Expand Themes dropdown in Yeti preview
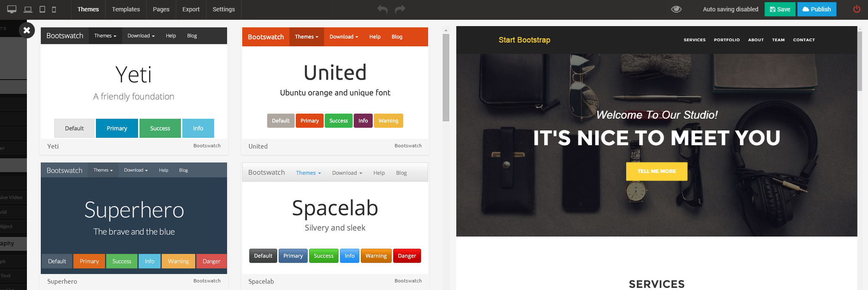The height and width of the screenshot is (290, 868). click(105, 36)
